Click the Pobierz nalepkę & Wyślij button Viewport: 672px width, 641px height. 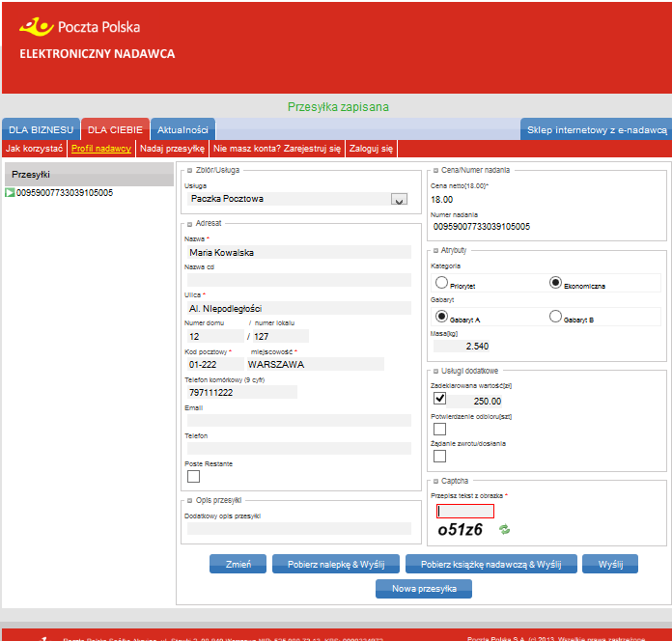pyautogui.click(x=336, y=564)
